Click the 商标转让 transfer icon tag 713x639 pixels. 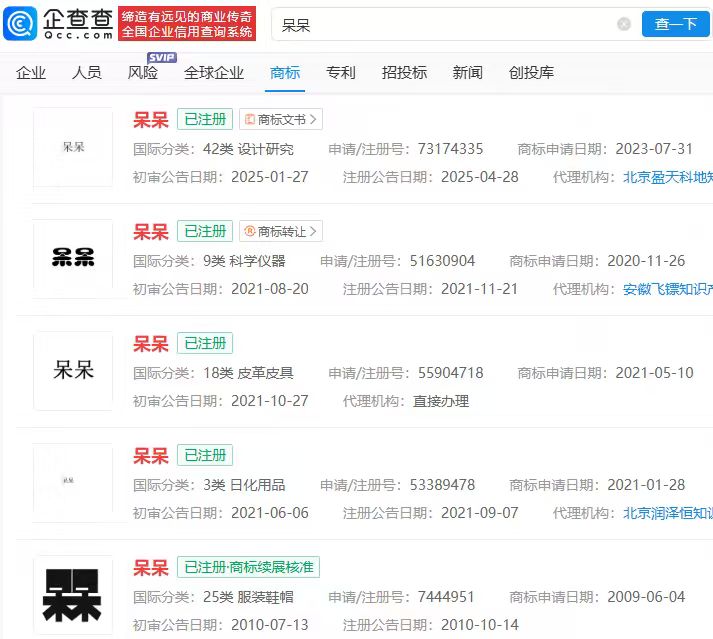coord(280,232)
